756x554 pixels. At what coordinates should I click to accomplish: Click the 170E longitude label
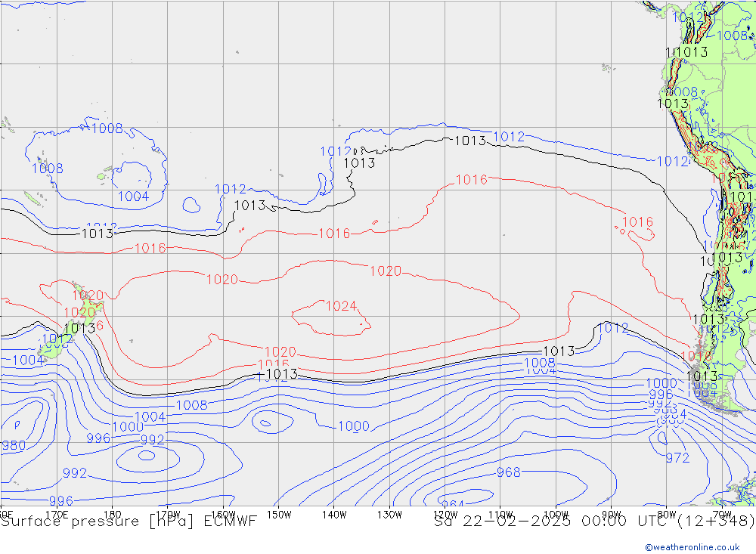(x=57, y=515)
